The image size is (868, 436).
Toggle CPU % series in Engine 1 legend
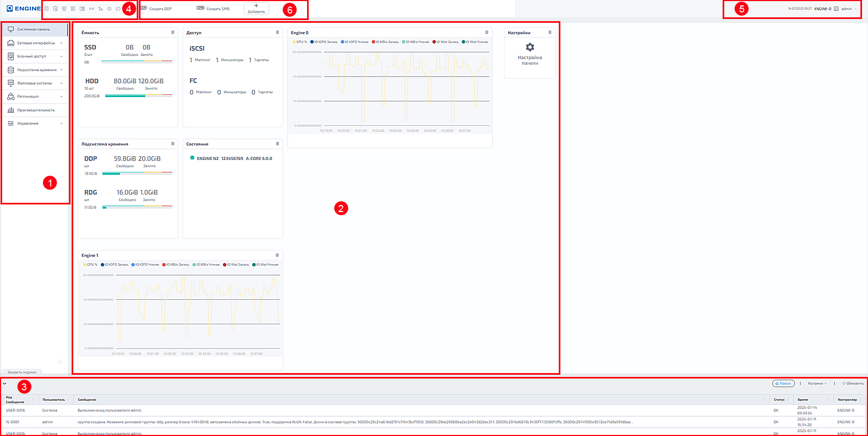tap(91, 265)
